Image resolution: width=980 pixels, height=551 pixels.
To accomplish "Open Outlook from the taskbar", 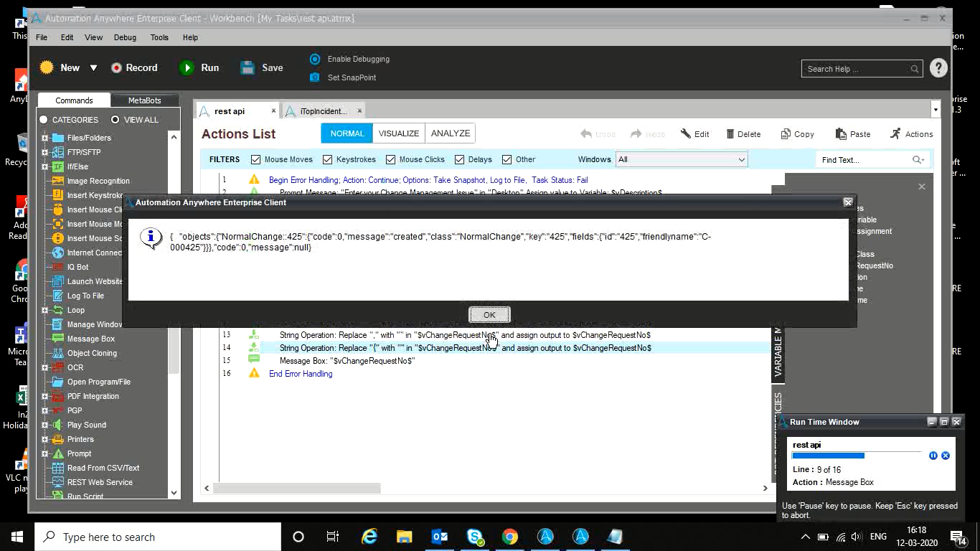I will pos(440,537).
